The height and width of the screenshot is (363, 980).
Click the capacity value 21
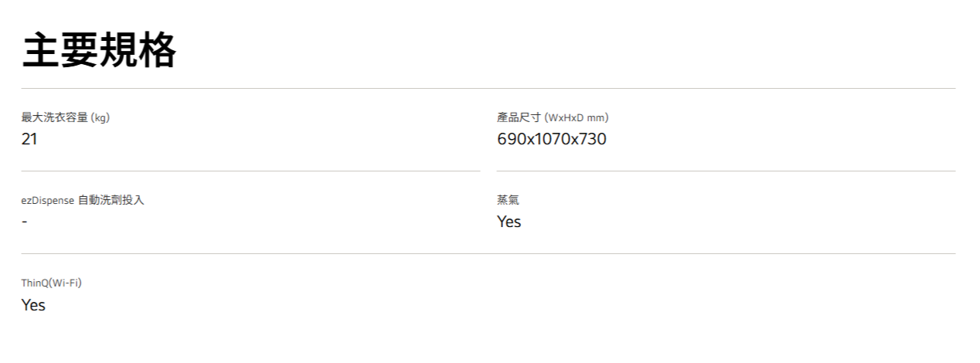click(29, 139)
